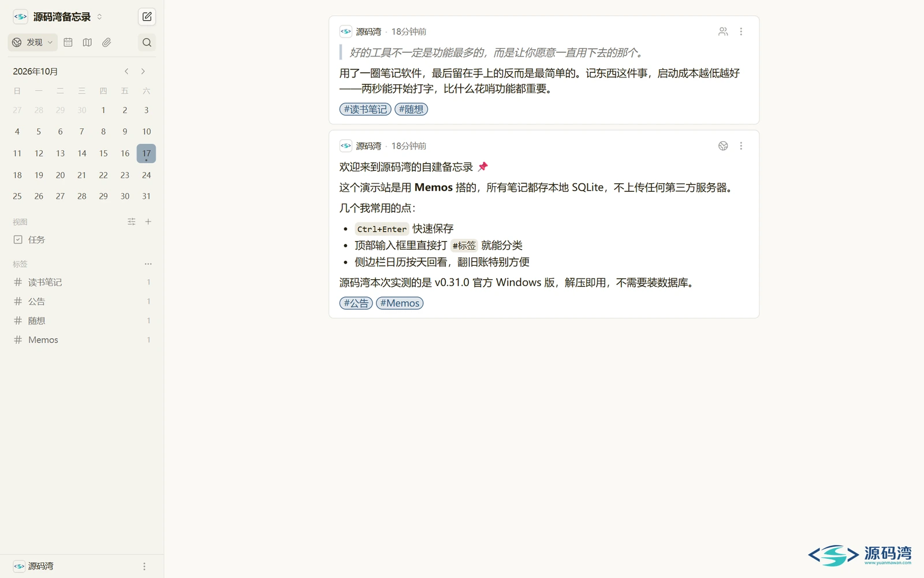Screen dimensions: 924x578
Task: Filter by 读书笔记 tag in sidebar
Action: coord(81,282)
